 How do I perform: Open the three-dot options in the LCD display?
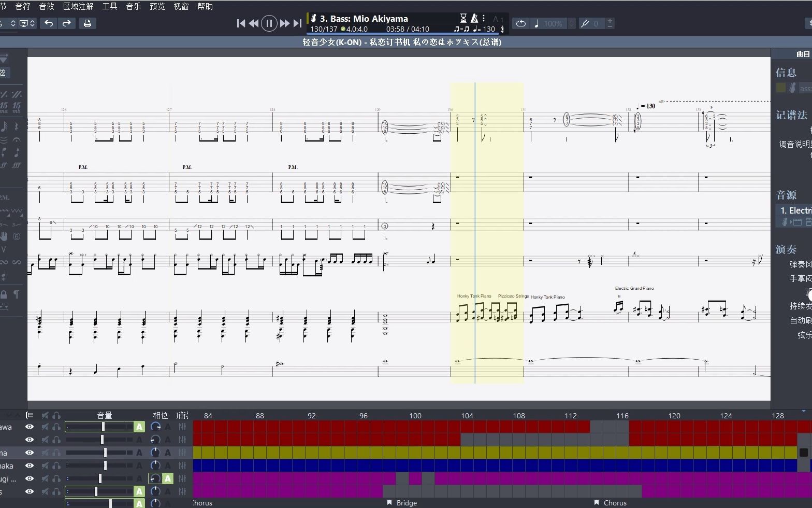coord(484,19)
